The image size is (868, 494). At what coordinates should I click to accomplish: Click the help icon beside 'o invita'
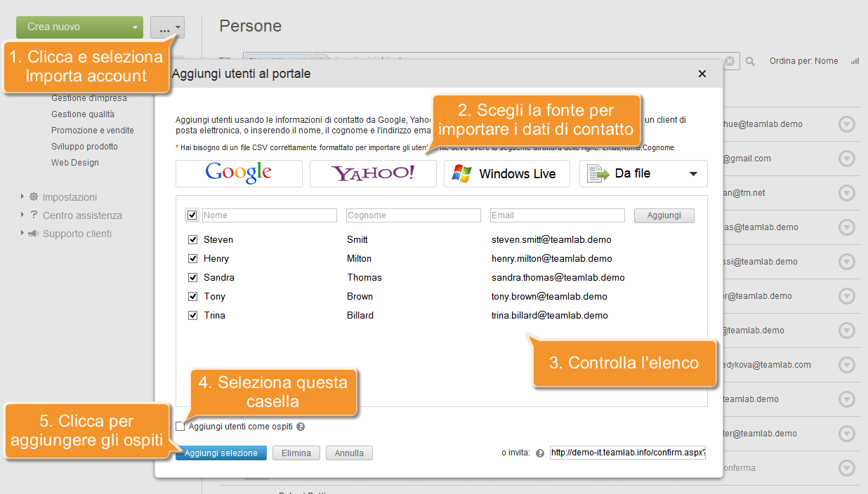(x=540, y=453)
